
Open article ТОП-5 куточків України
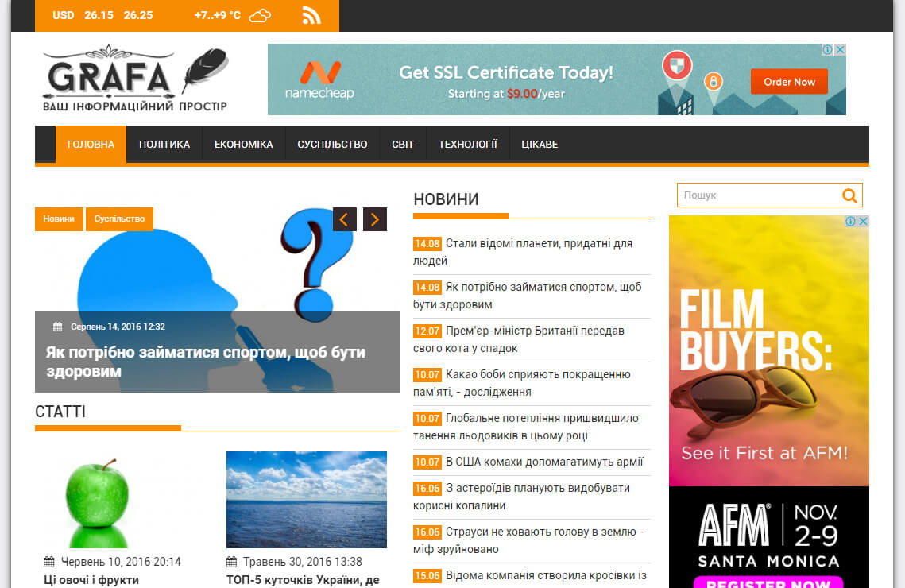click(x=303, y=580)
